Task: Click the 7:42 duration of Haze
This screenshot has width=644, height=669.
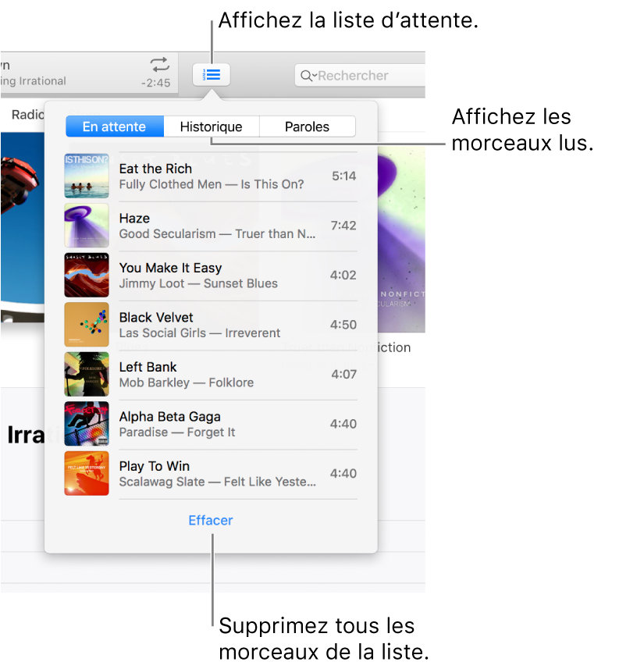Action: (x=343, y=226)
